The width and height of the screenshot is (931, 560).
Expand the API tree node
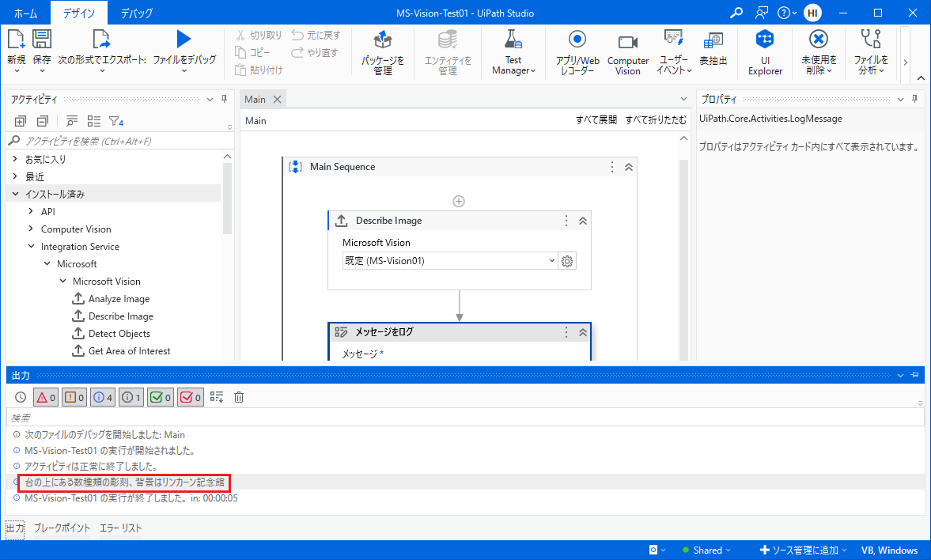31,211
